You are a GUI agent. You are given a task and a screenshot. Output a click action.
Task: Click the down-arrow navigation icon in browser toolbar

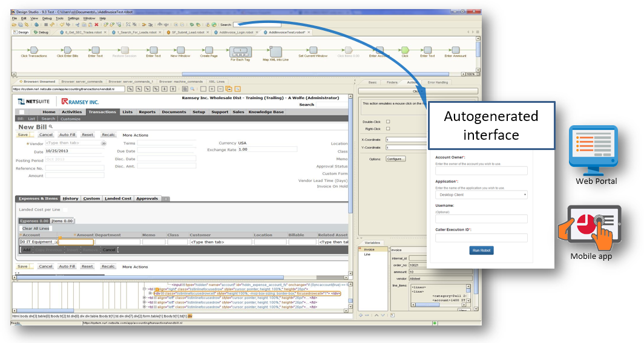pos(164,88)
